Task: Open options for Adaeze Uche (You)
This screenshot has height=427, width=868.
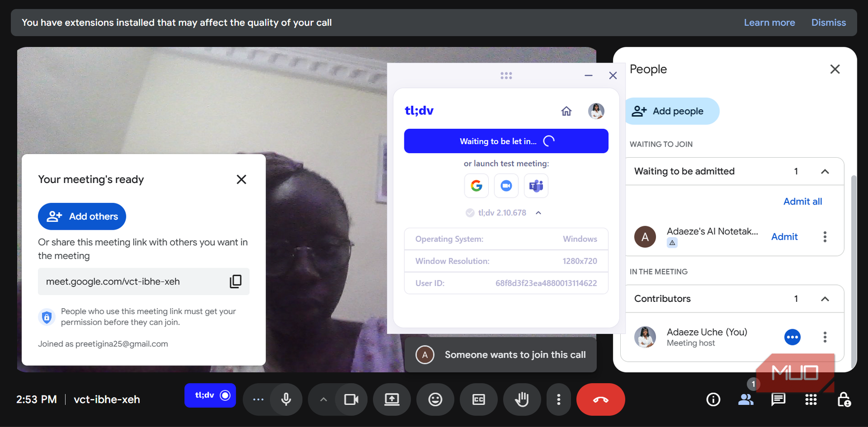Action: tap(825, 337)
